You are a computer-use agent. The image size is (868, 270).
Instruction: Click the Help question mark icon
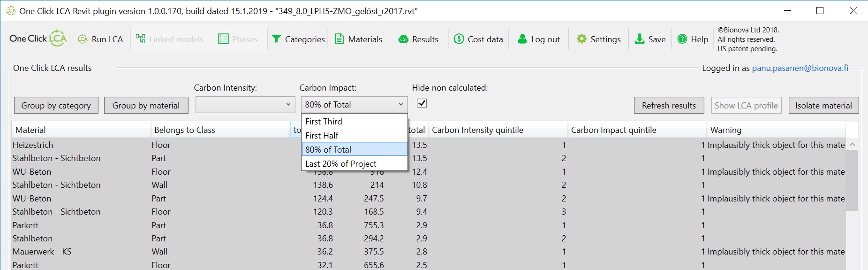682,39
